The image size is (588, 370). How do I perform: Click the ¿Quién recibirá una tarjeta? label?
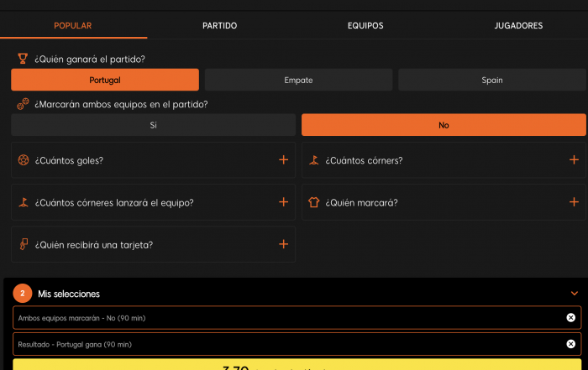point(94,245)
